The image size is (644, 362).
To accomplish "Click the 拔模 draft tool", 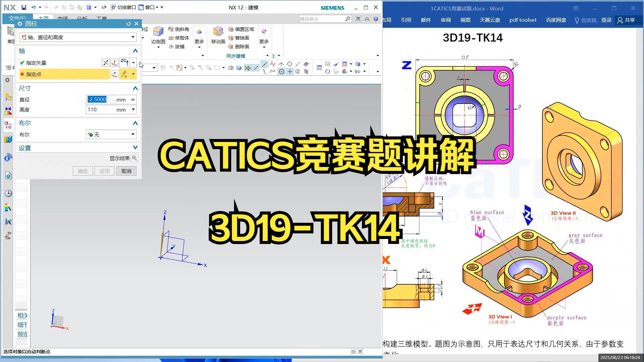I will (177, 47).
